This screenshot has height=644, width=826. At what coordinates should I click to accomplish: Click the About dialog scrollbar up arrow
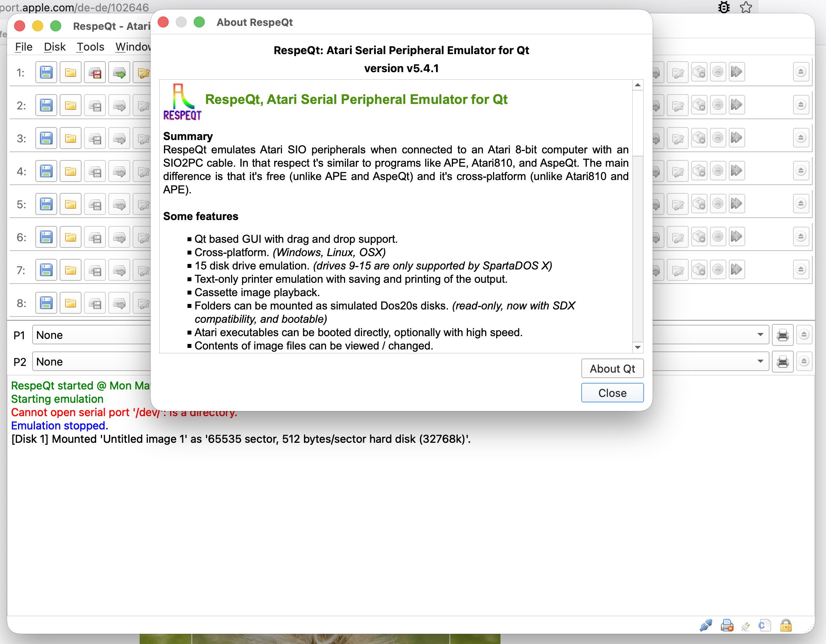pyautogui.click(x=638, y=85)
